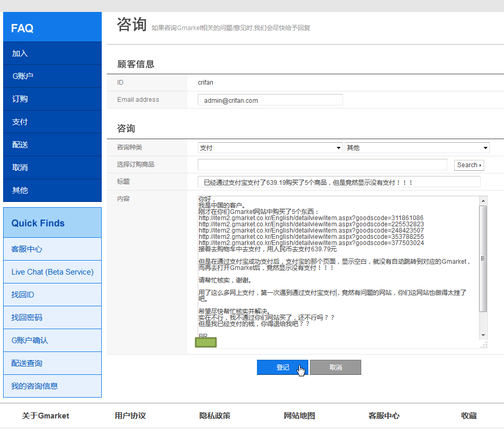The height and width of the screenshot is (434, 504).
Task: Open the 配送 FAQ category
Action: (52, 145)
